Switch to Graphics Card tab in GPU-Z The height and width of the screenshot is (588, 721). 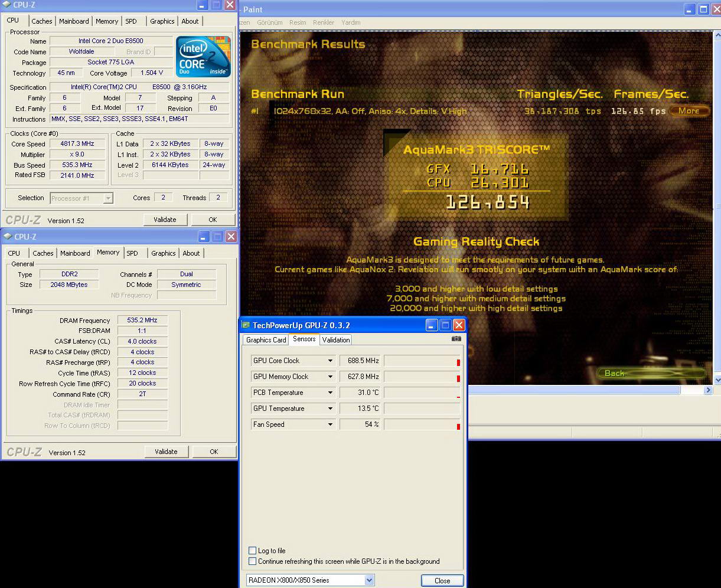coord(266,340)
